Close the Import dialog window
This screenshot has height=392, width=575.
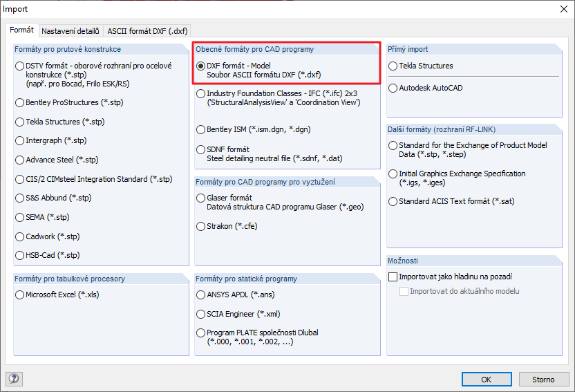[564, 9]
